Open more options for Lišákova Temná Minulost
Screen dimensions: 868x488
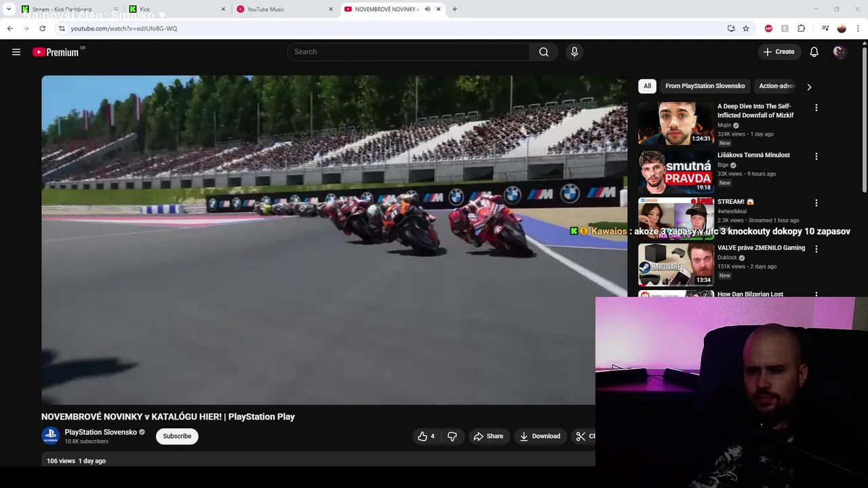coord(816,157)
